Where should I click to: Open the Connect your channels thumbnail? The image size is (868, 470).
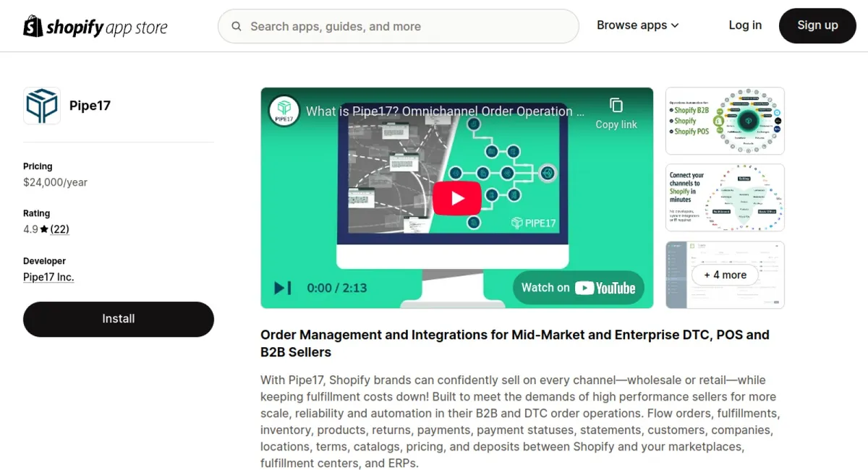coord(725,197)
